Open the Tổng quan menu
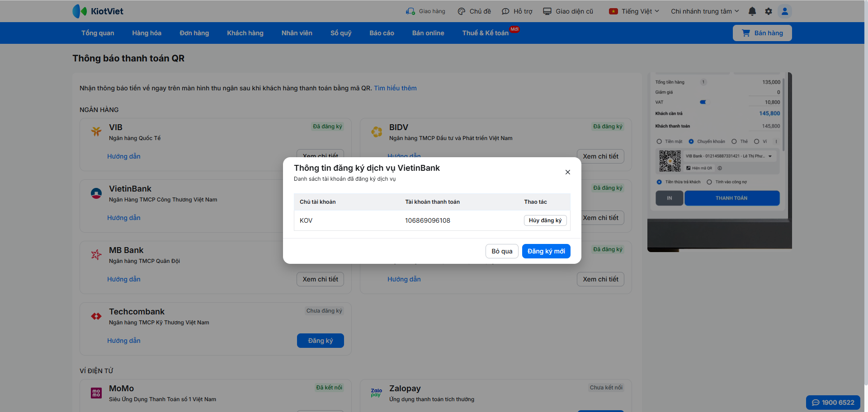 point(98,33)
